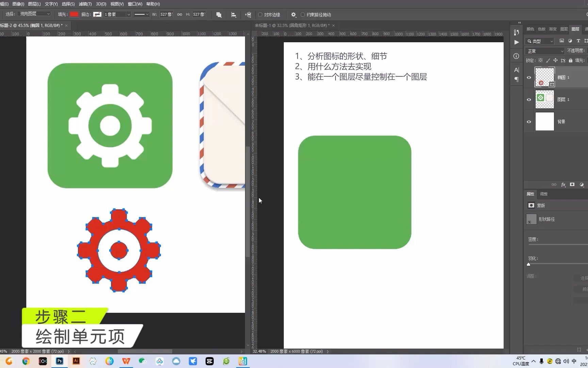The image size is (588, 368).
Task: Hide the 椭圆 1 layer
Action: click(x=529, y=77)
